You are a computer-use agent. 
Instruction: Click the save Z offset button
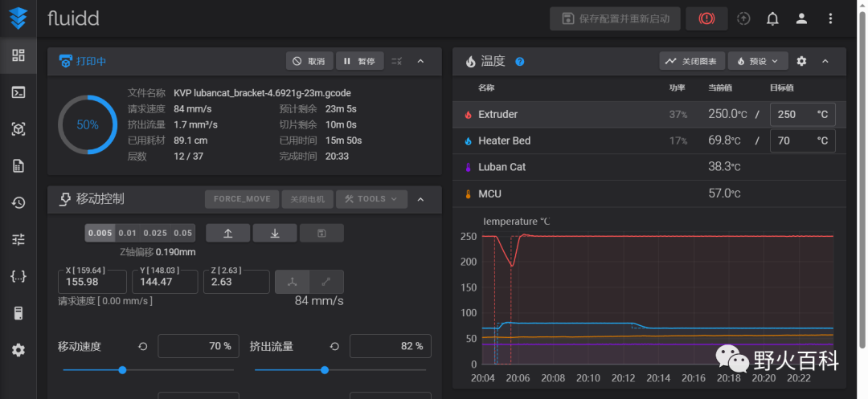coord(321,233)
